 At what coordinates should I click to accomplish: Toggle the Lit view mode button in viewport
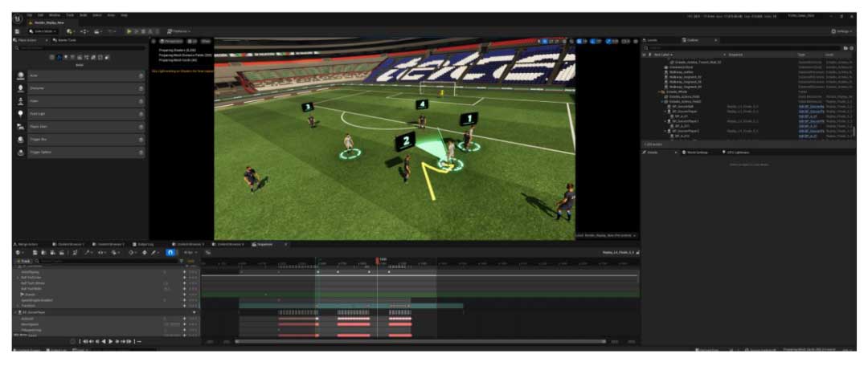pyautogui.click(x=194, y=40)
